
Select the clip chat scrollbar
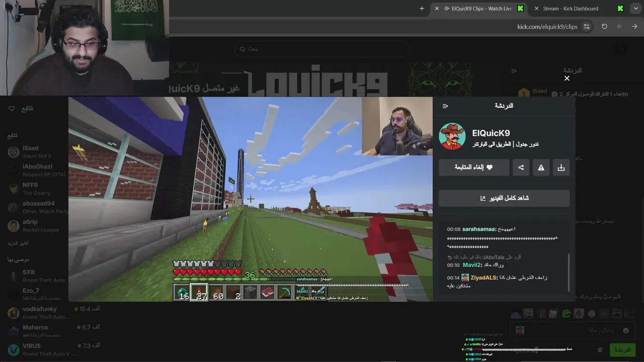click(569, 271)
